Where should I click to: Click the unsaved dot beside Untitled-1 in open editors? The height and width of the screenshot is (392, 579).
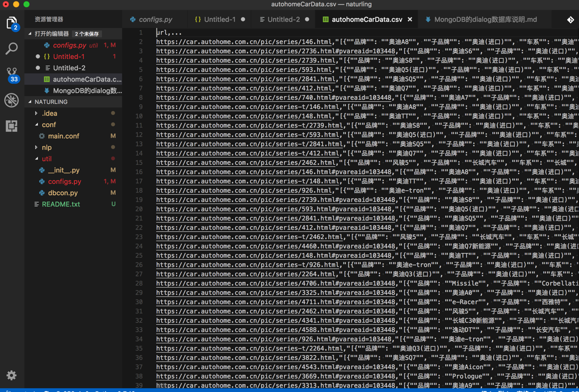[x=38, y=57]
